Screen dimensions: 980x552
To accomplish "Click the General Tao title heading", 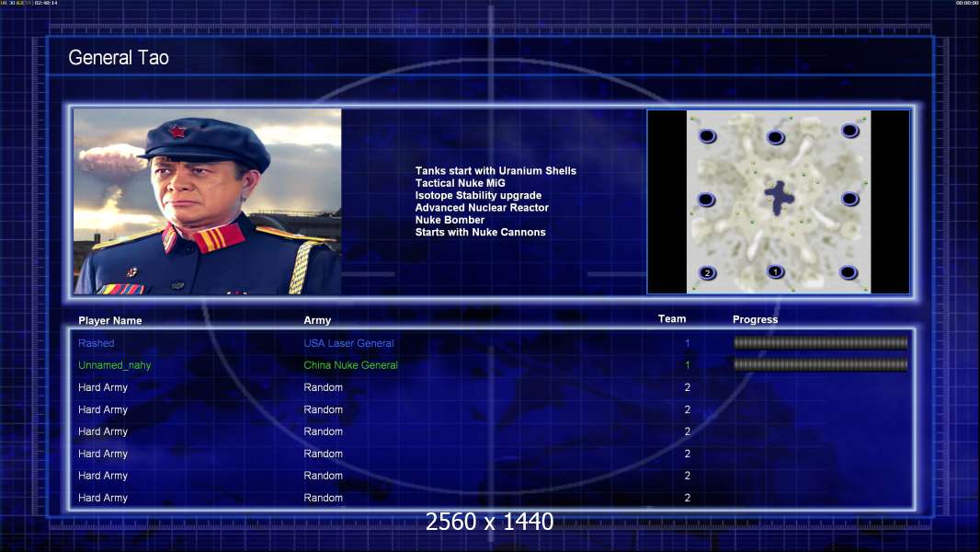I will (119, 58).
